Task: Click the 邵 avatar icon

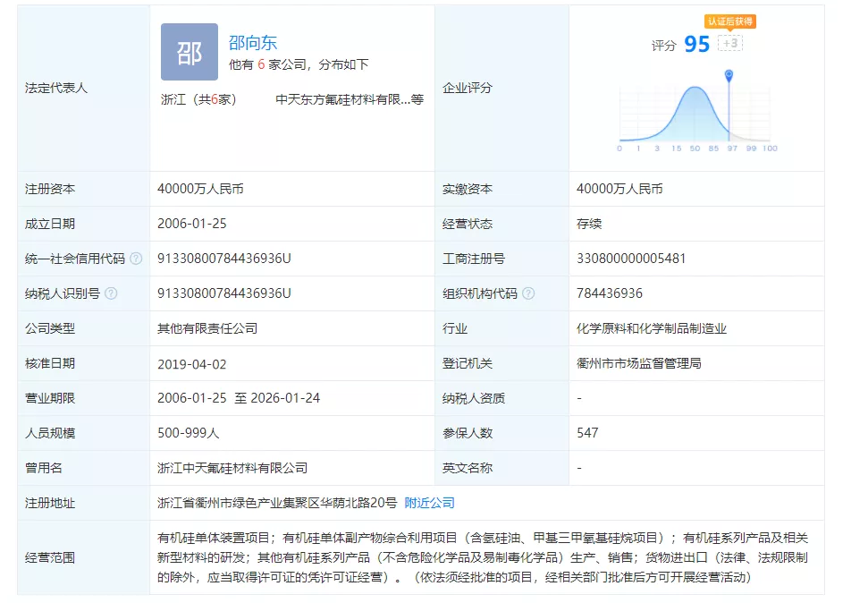Action: click(x=189, y=53)
